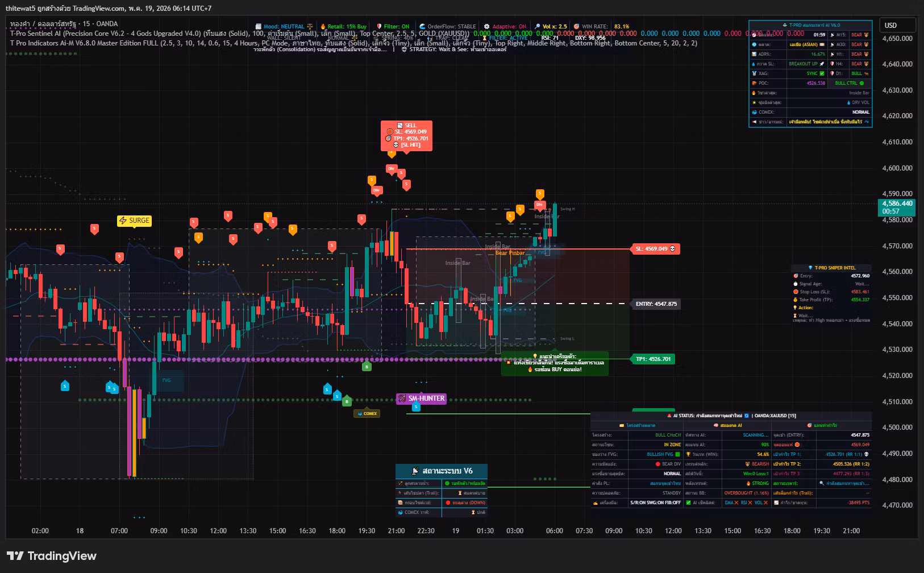
Task: Click the T-PRO SNIPER INTEL header
Action: (831, 268)
